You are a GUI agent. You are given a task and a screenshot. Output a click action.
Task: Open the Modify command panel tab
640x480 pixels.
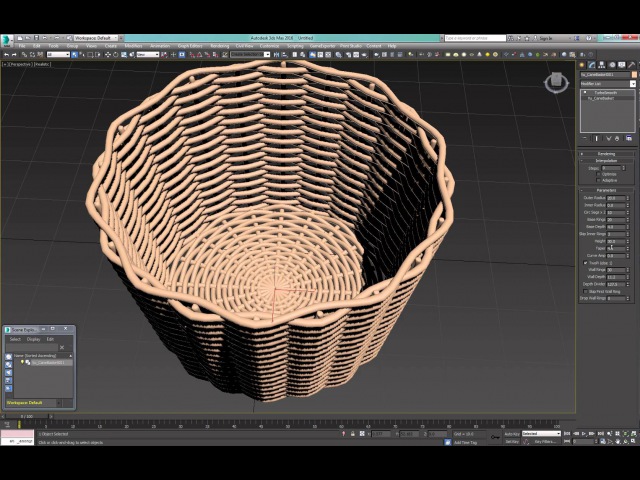[592, 65]
